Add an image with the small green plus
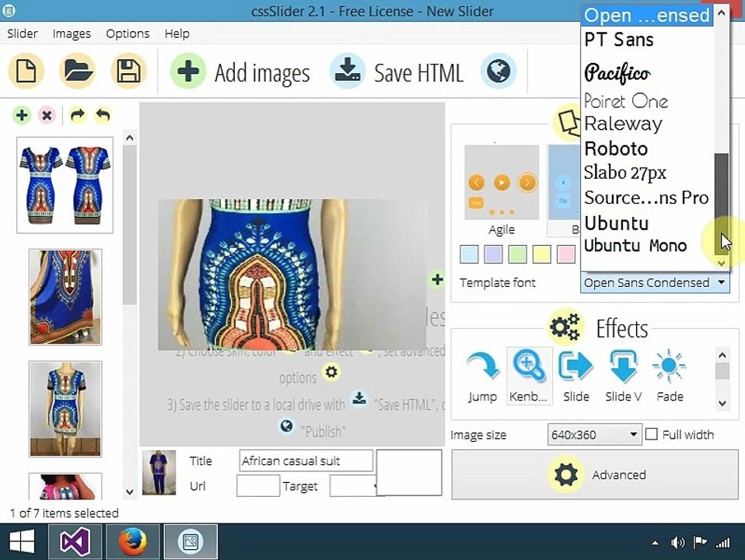This screenshot has width=745, height=560. click(22, 115)
